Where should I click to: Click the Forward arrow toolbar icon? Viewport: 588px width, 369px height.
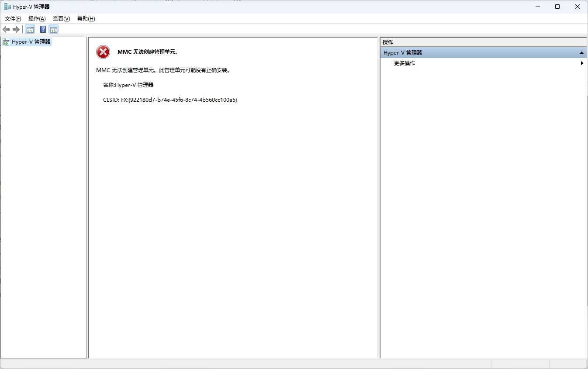point(16,29)
